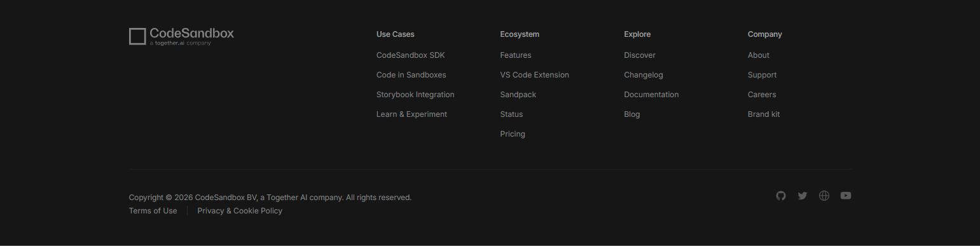980x249 pixels.
Task: Open Privacy & Cookie Policy
Action: pyautogui.click(x=240, y=211)
